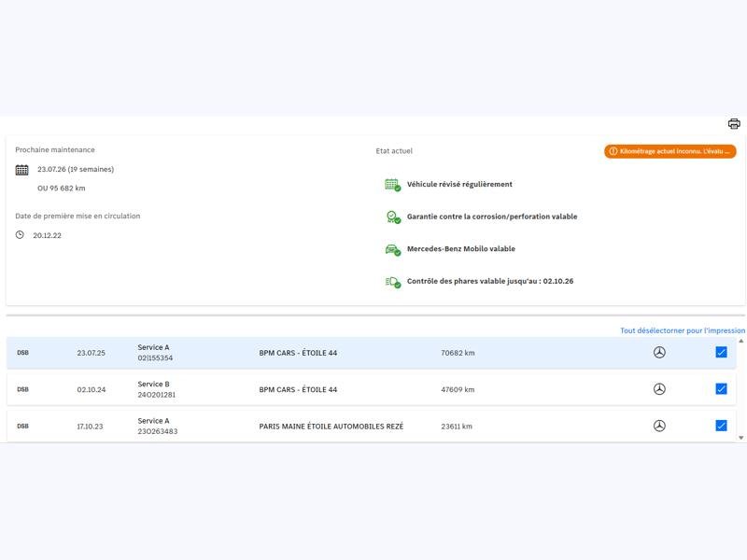Click the Mercedes star logo for 02.10.24 service
The width and height of the screenshot is (747, 560).
[659, 389]
